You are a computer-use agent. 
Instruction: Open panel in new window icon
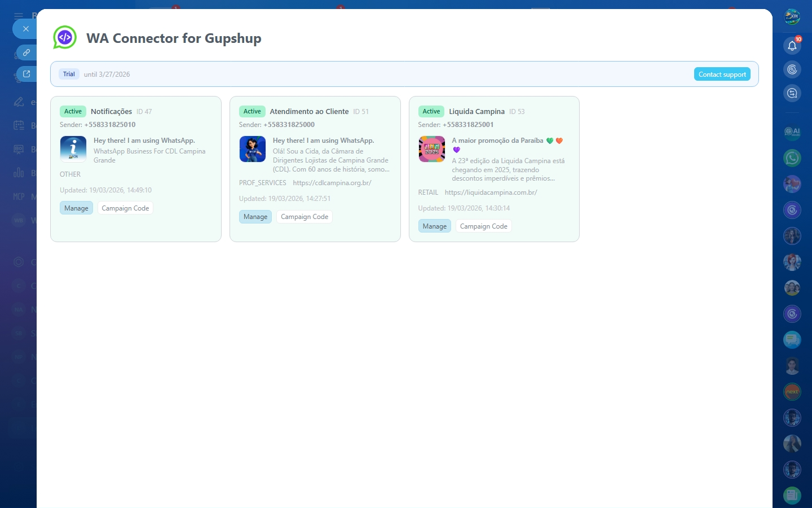tap(26, 74)
